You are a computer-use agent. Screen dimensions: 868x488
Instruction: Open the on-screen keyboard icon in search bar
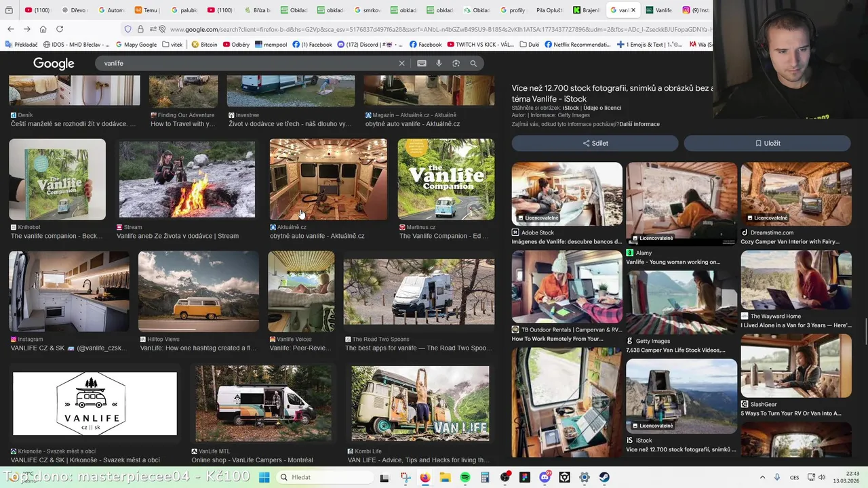422,63
